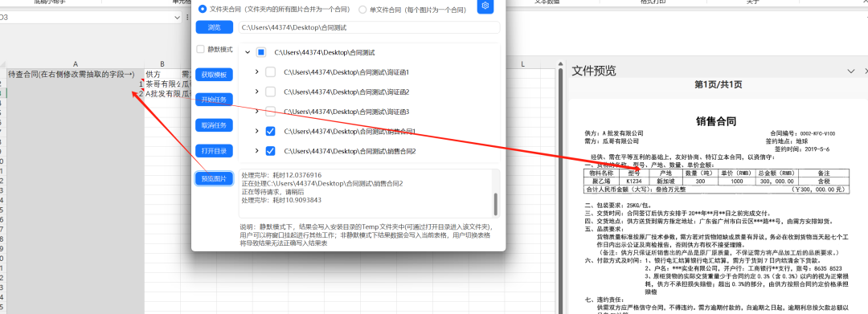Select the 销售合同2 folder path label
This screenshot has width=868, height=314.
[350, 150]
